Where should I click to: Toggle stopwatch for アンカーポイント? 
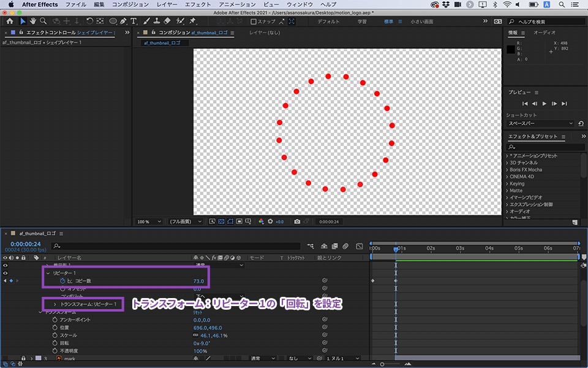(55, 320)
